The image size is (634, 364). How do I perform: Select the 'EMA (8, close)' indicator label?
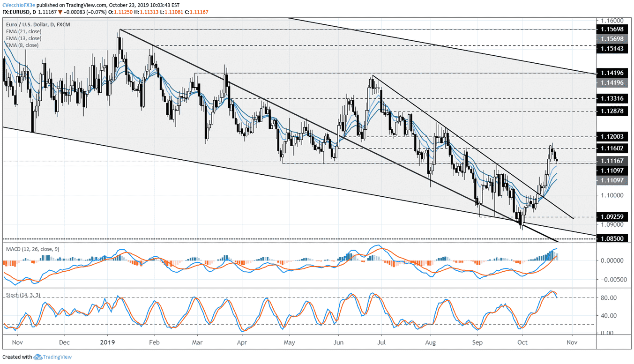pyautogui.click(x=22, y=45)
